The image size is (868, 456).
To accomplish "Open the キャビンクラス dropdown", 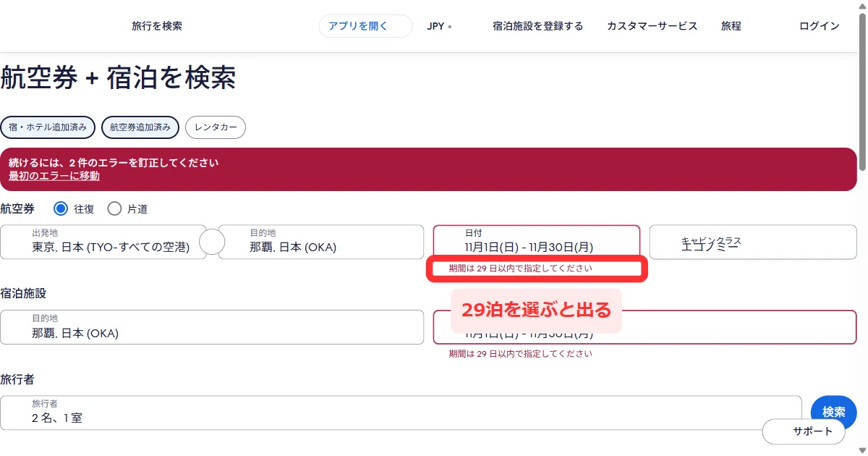I will click(x=753, y=242).
